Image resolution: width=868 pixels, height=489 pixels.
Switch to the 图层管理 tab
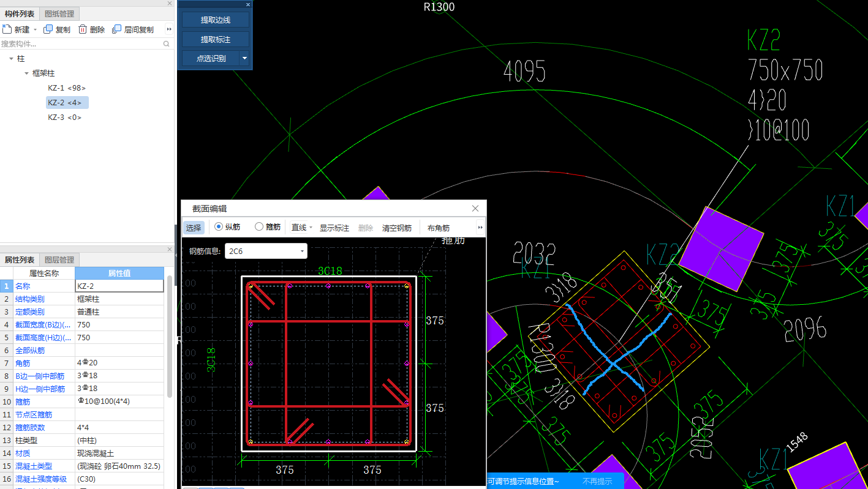pos(59,259)
